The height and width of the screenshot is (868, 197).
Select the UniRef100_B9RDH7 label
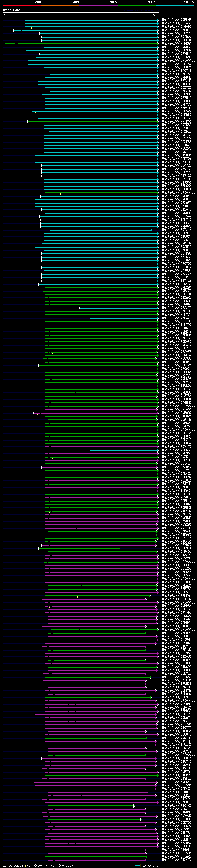click(176, 78)
